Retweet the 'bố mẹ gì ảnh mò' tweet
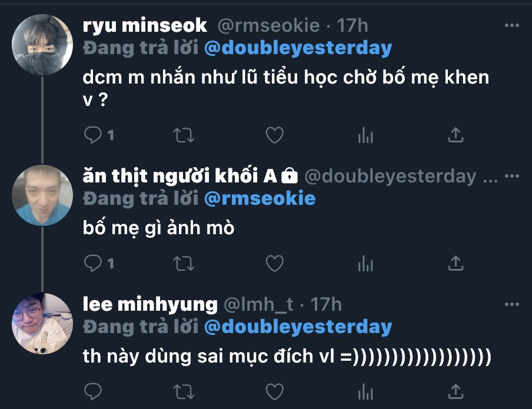Viewport: 532px width, 409px height. coord(185,263)
